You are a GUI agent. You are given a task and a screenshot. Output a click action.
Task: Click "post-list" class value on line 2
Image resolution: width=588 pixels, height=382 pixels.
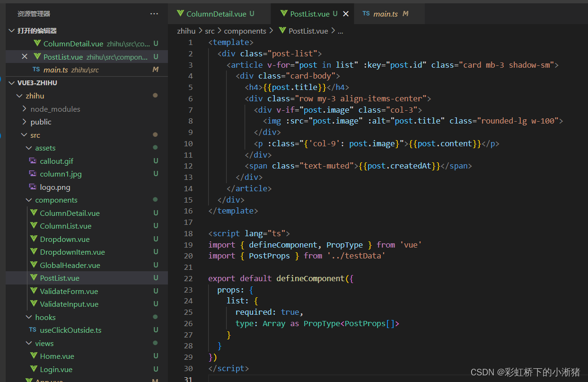pyautogui.click(x=292, y=53)
